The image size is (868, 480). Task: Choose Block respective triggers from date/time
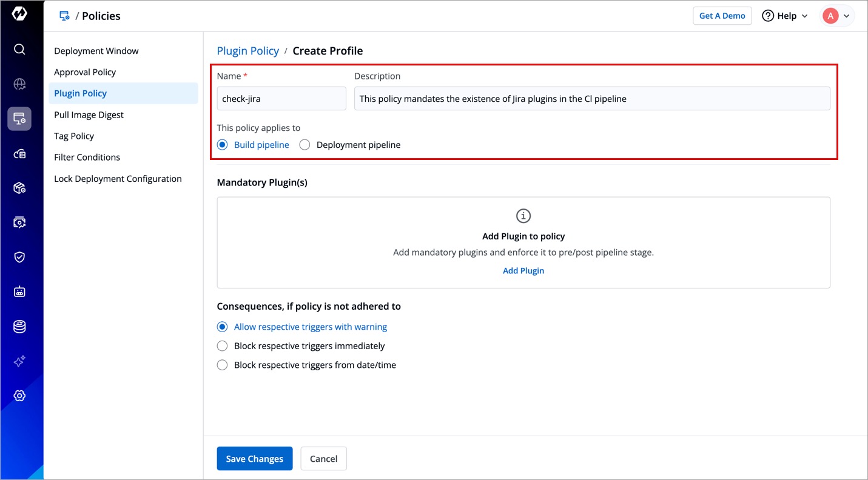pos(223,365)
